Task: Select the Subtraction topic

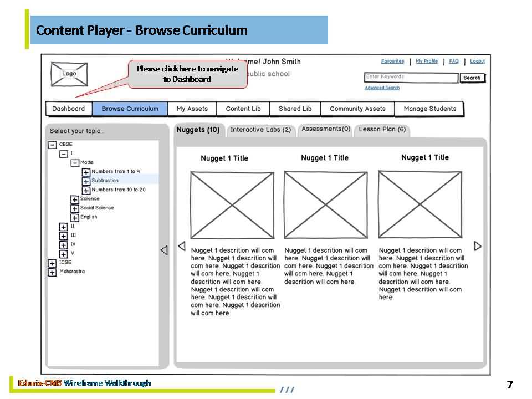Action: pos(105,181)
